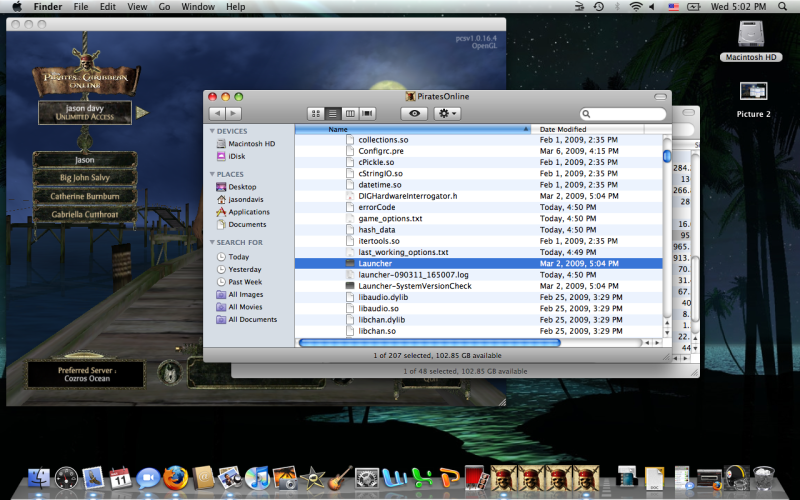Switch Finder to column view

click(x=350, y=113)
